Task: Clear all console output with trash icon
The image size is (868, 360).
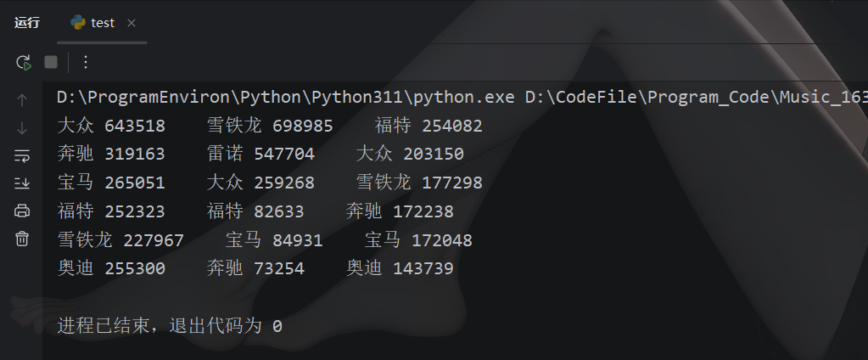Action: (x=22, y=239)
